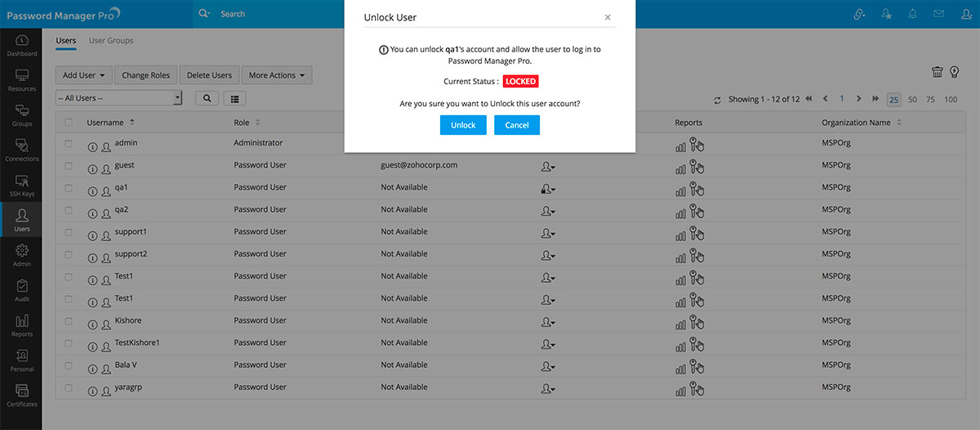Select page size 25
Image resolution: width=980 pixels, height=430 pixels.
click(893, 100)
